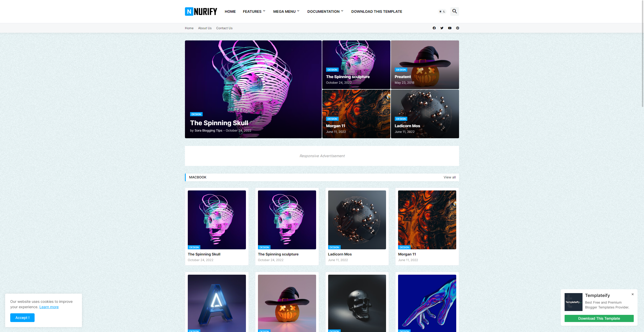Accept the cookie consent notice
Screen dimensions: 644x332
pos(22,318)
